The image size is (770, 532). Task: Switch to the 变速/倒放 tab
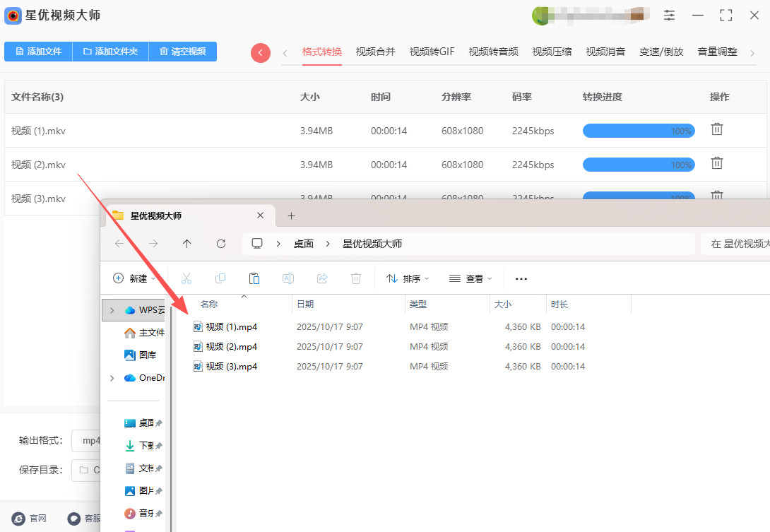pyautogui.click(x=661, y=52)
